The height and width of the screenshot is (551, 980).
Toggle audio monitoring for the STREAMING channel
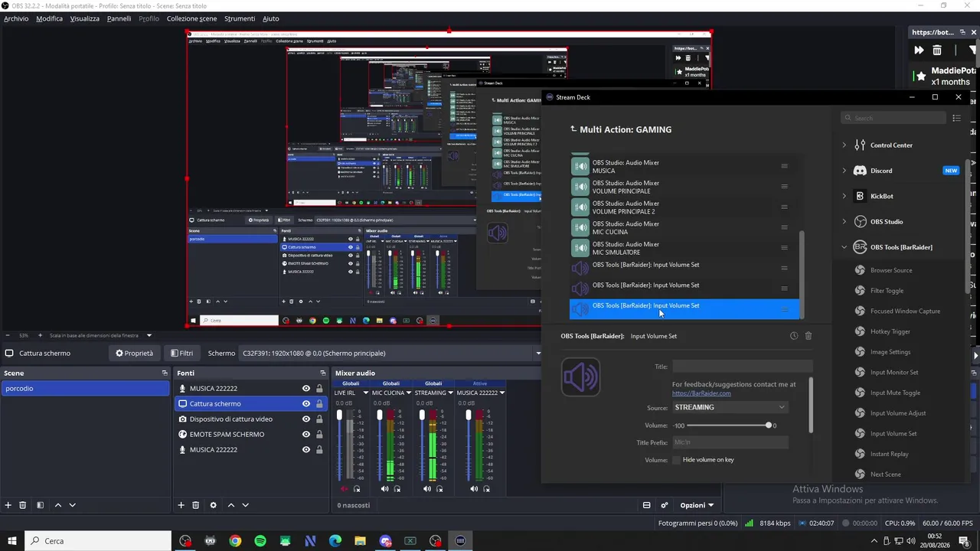click(x=439, y=489)
